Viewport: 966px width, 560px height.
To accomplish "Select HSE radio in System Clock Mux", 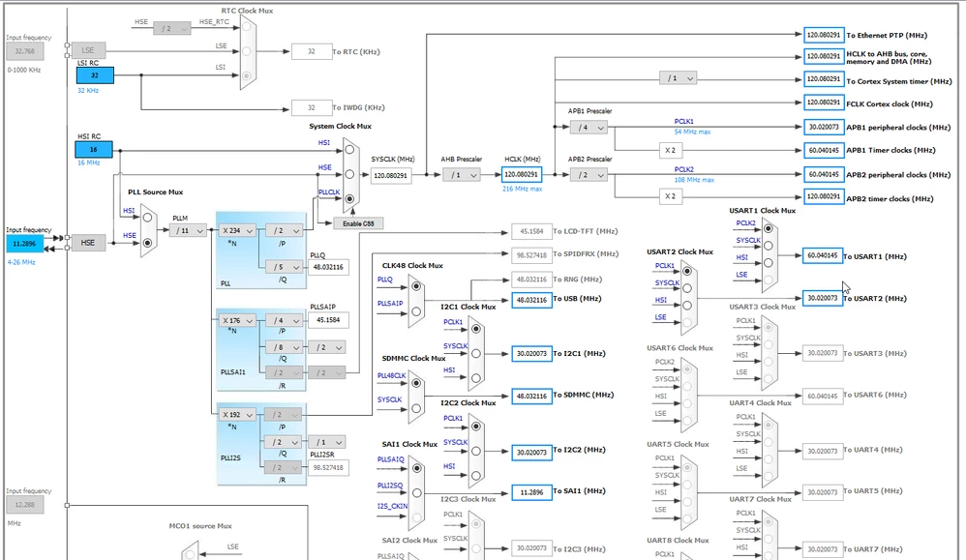I will pos(349,174).
